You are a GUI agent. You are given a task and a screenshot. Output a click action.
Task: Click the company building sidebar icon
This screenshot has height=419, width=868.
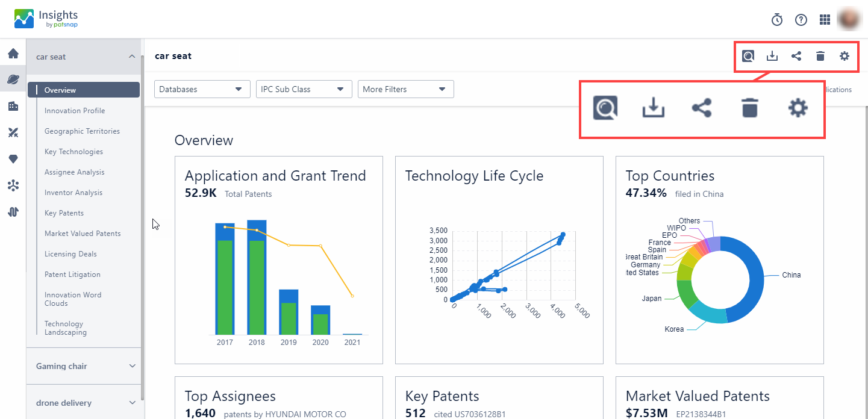tap(13, 106)
